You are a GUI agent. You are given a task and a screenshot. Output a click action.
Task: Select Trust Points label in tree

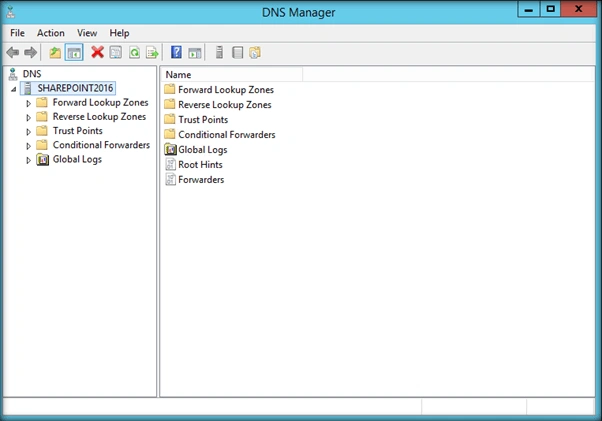pos(78,131)
